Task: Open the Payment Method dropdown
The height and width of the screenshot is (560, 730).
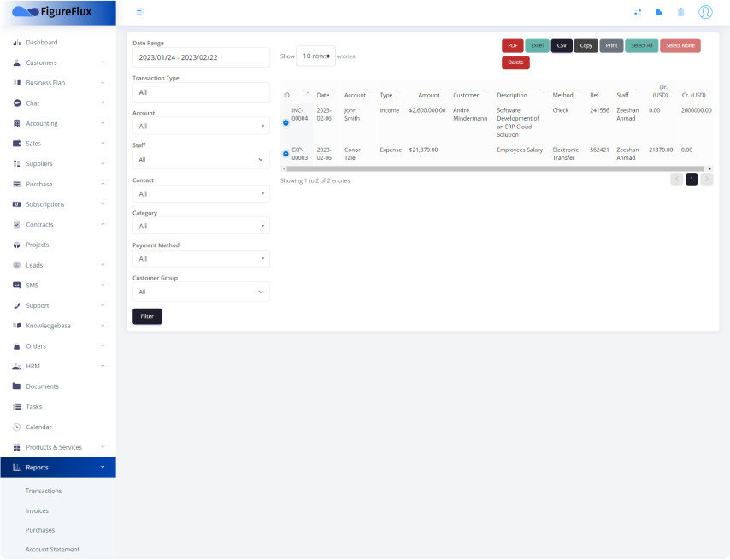Action: [201, 259]
